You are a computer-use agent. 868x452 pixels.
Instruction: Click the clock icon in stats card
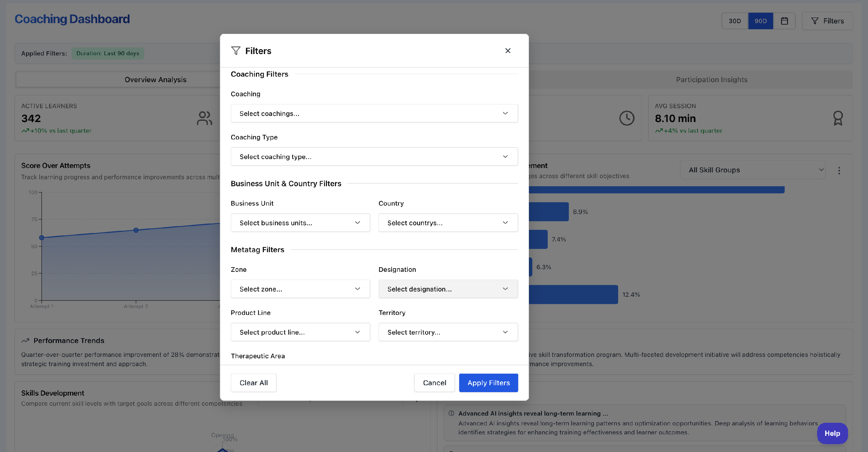[x=626, y=118]
